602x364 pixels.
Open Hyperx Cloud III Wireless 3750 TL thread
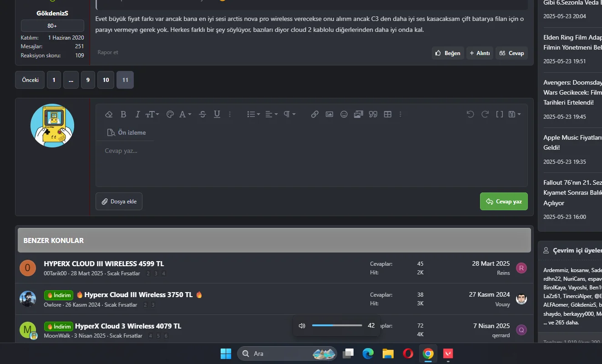pos(139,294)
